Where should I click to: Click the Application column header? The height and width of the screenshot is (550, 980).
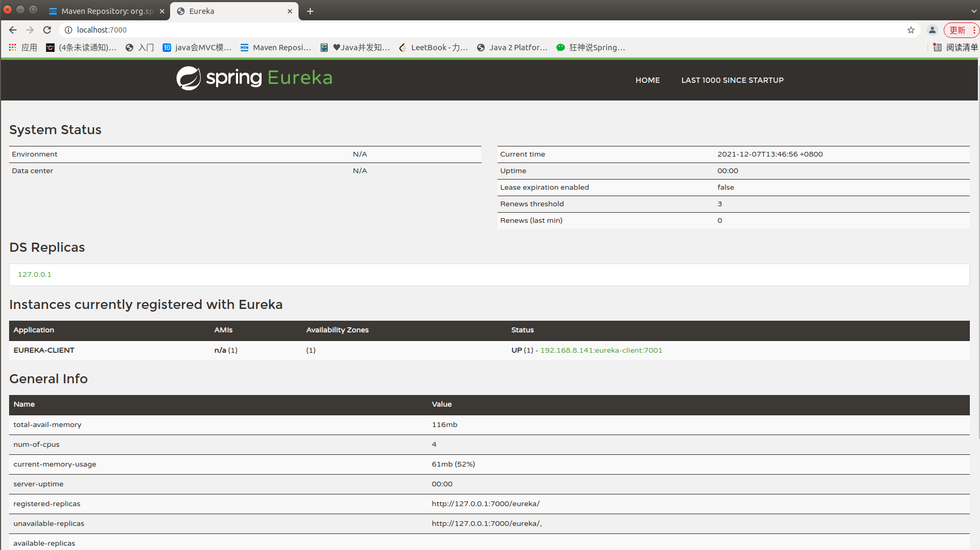(34, 330)
